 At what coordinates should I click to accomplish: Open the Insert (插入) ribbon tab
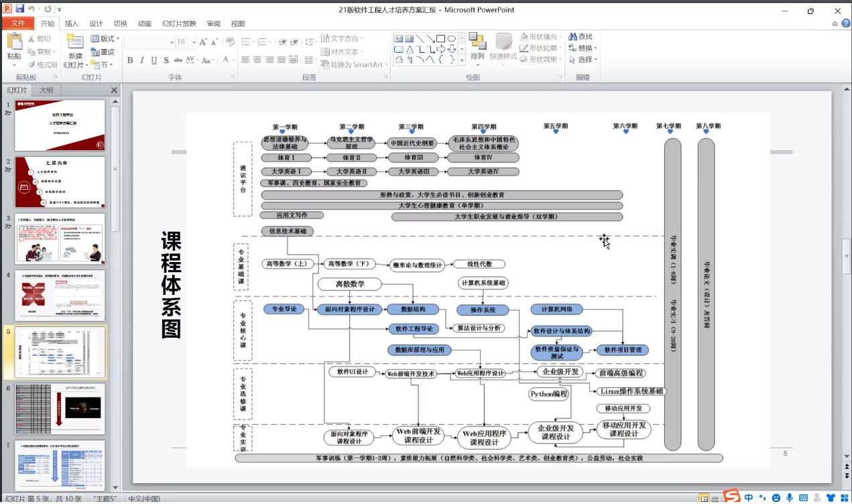click(x=71, y=23)
